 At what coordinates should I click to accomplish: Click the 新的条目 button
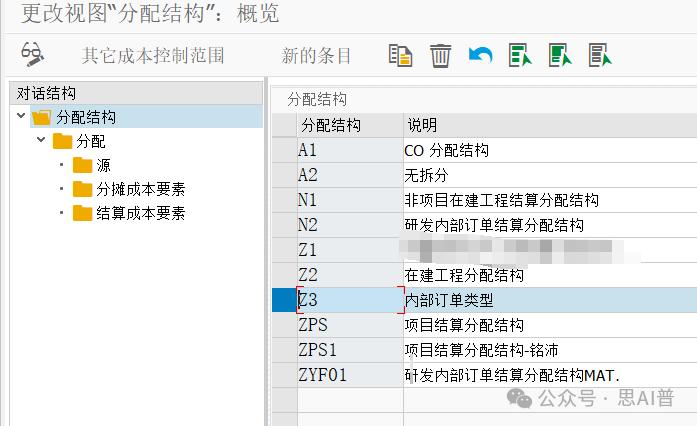point(317,55)
